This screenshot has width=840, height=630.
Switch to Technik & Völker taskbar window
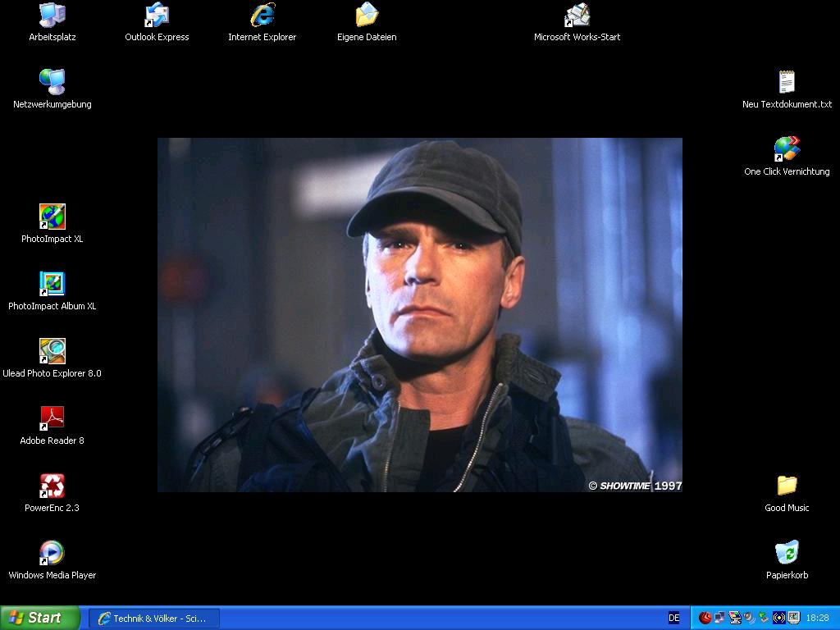click(x=154, y=618)
